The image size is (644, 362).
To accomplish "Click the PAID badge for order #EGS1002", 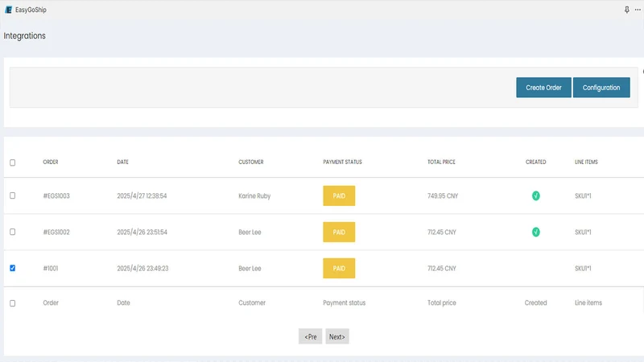I will (x=339, y=232).
